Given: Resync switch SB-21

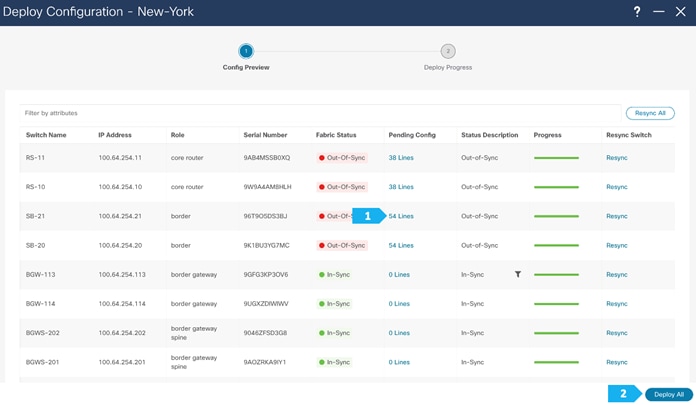Looking at the screenshot, I should 617,216.
